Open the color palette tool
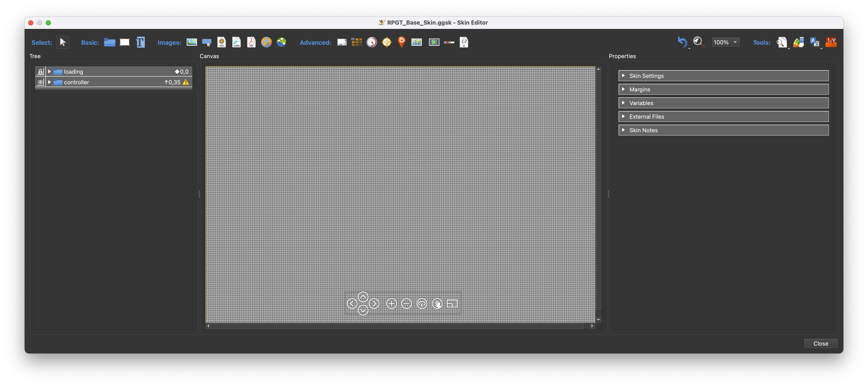Image resolution: width=868 pixels, height=386 pixels. click(x=799, y=42)
